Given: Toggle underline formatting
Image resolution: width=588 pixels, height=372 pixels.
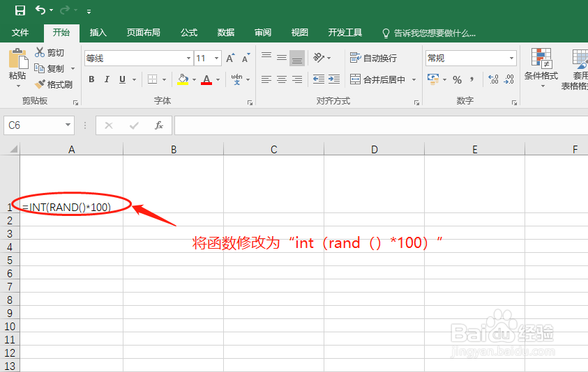Looking at the screenshot, I should click(x=122, y=79).
